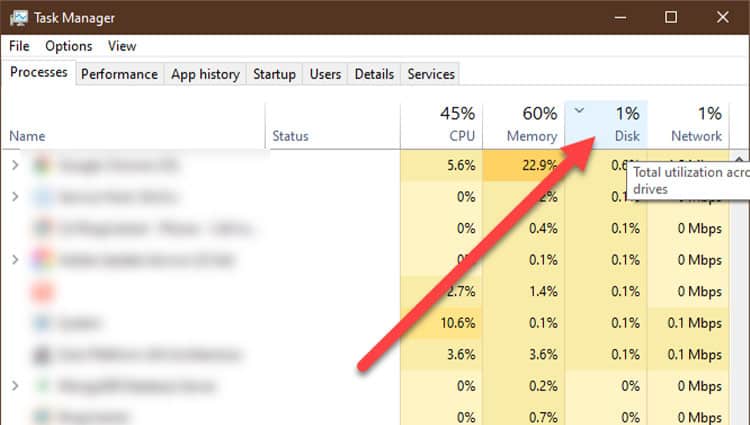The height and width of the screenshot is (425, 750).
Task: Select the red icon in the 1.4% memory row
Action: pyautogui.click(x=43, y=291)
